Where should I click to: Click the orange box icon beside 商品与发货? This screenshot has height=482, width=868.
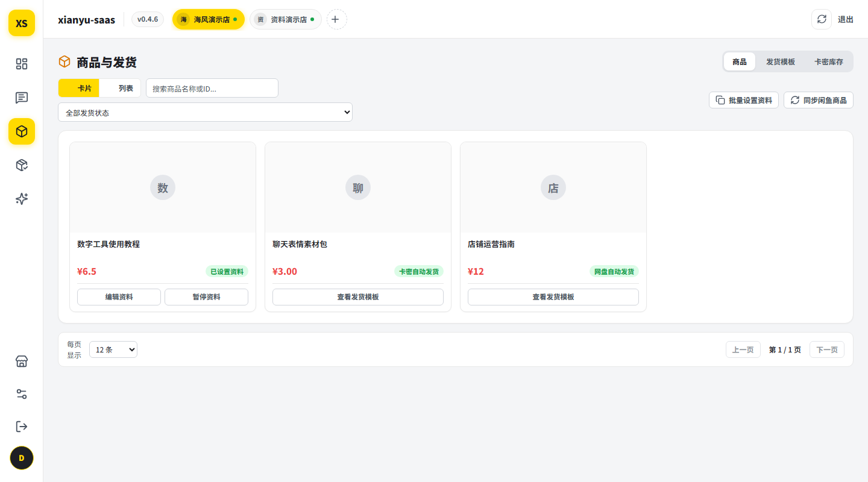tap(64, 61)
